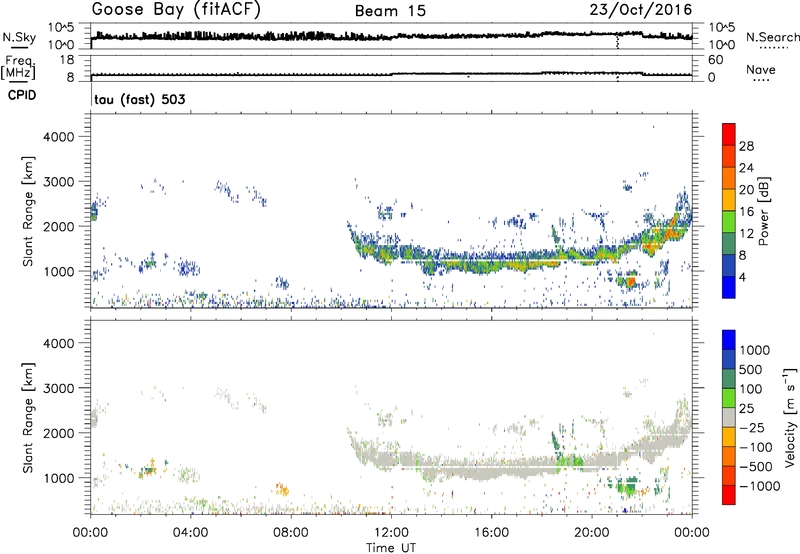Click the "12:00" time axis tick label
800x554 pixels.
(x=391, y=533)
